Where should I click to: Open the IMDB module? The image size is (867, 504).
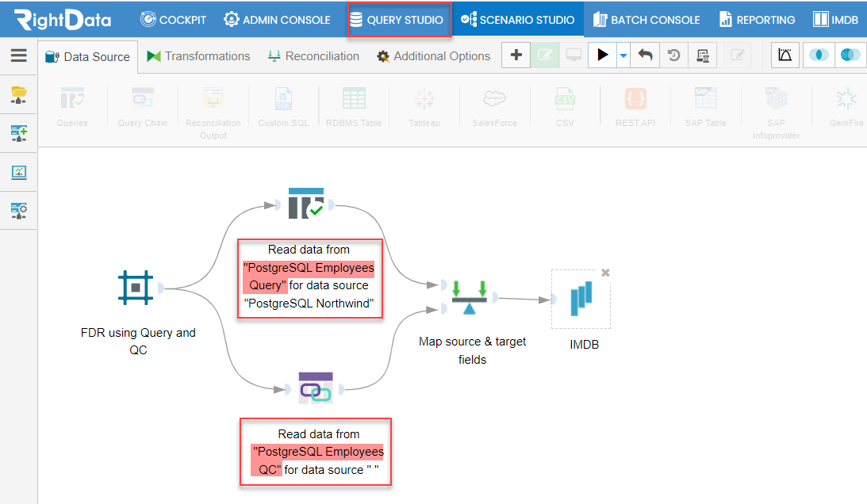click(835, 20)
